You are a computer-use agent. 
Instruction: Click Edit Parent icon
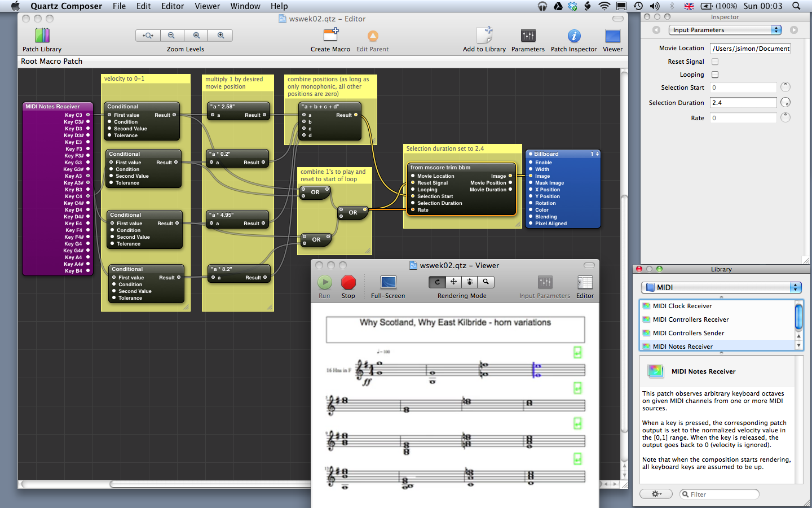tap(373, 36)
